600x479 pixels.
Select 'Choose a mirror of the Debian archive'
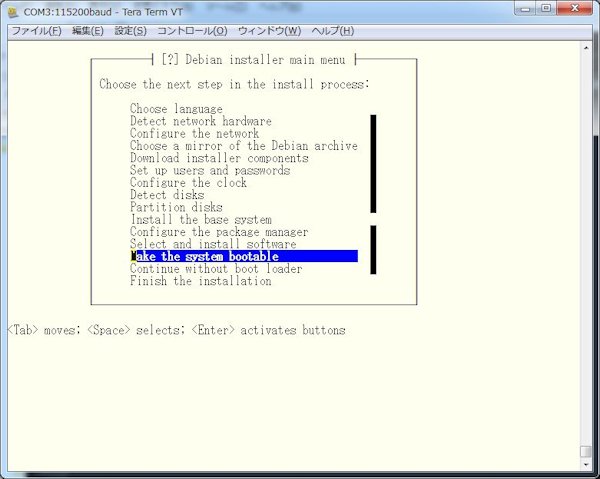pyautogui.click(x=244, y=145)
